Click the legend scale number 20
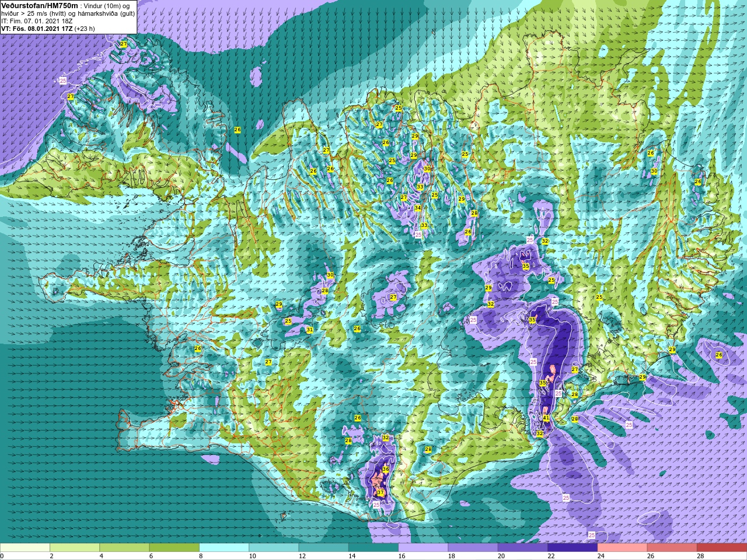Viewport: 747px width, 560px height. click(501, 556)
